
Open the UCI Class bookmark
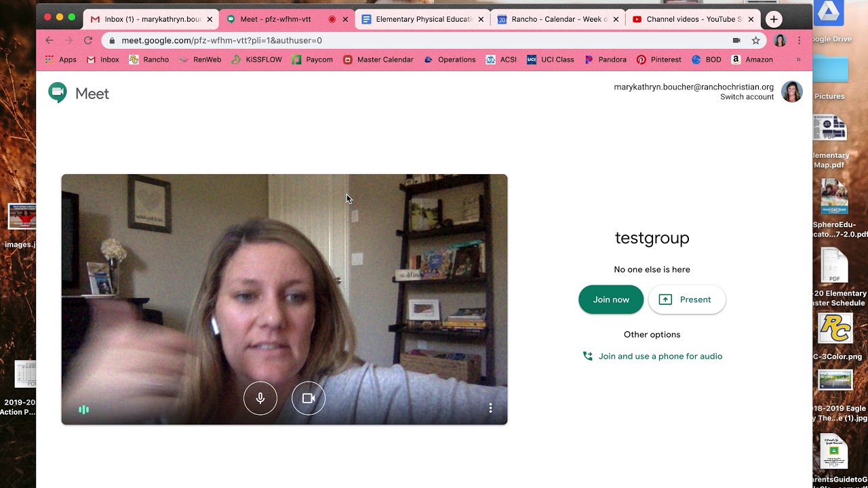tap(550, 60)
